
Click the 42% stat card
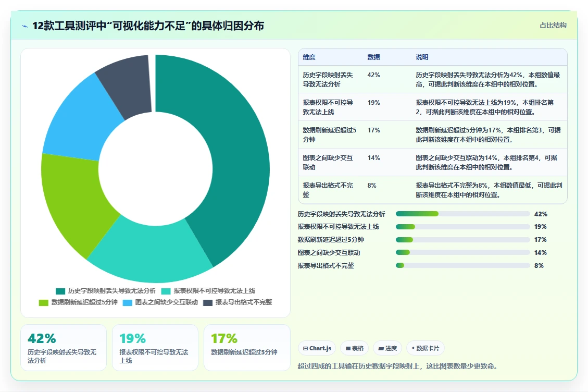(64, 348)
